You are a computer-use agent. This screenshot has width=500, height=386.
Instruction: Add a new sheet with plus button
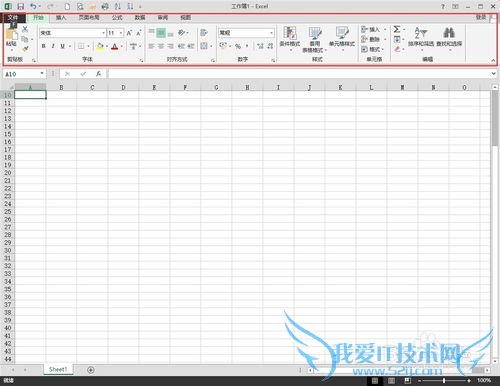pos(91,370)
